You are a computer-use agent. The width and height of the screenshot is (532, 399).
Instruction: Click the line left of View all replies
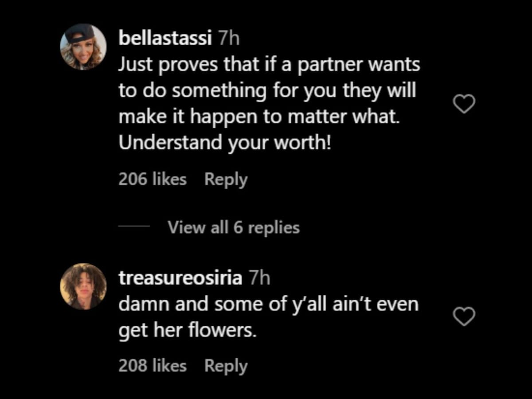134,227
